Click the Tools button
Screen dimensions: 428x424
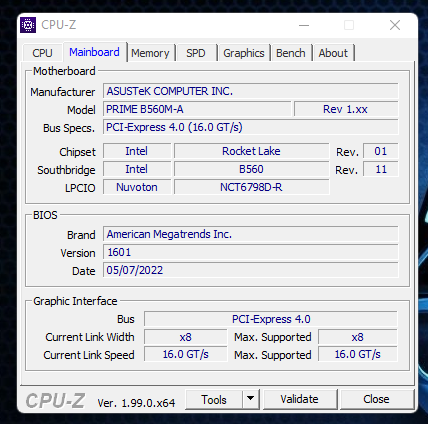[214, 399]
